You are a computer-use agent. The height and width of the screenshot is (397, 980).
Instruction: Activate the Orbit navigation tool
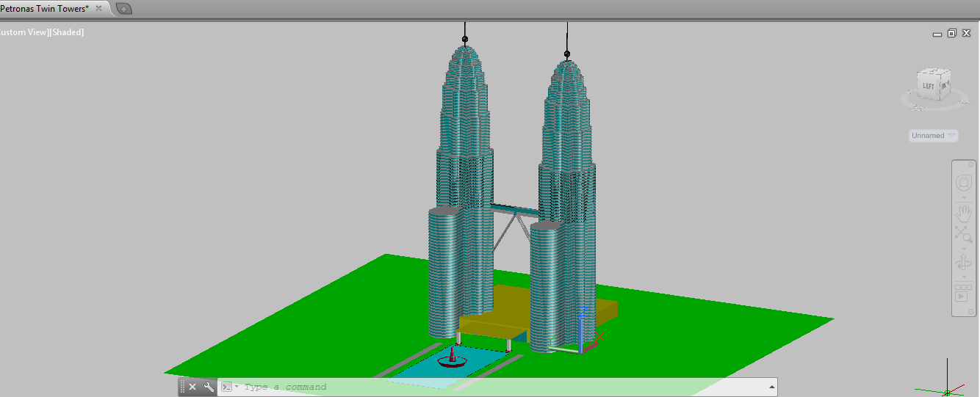[964, 263]
